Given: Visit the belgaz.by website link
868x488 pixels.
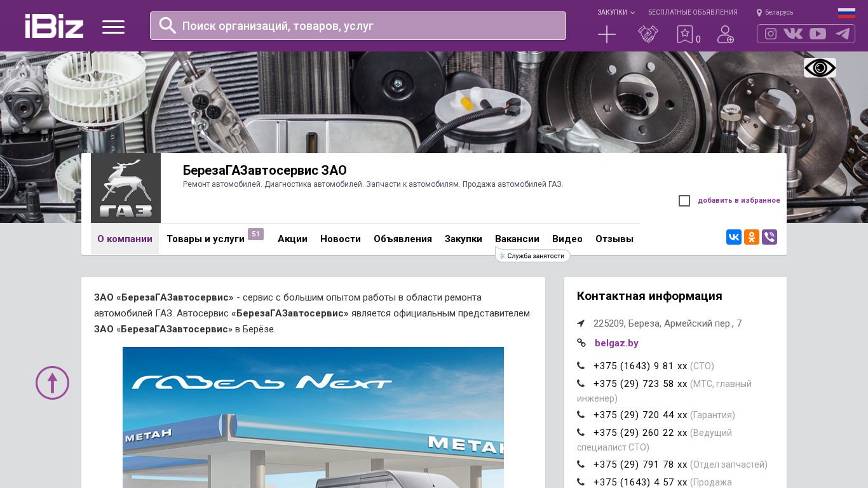Looking at the screenshot, I should [616, 343].
